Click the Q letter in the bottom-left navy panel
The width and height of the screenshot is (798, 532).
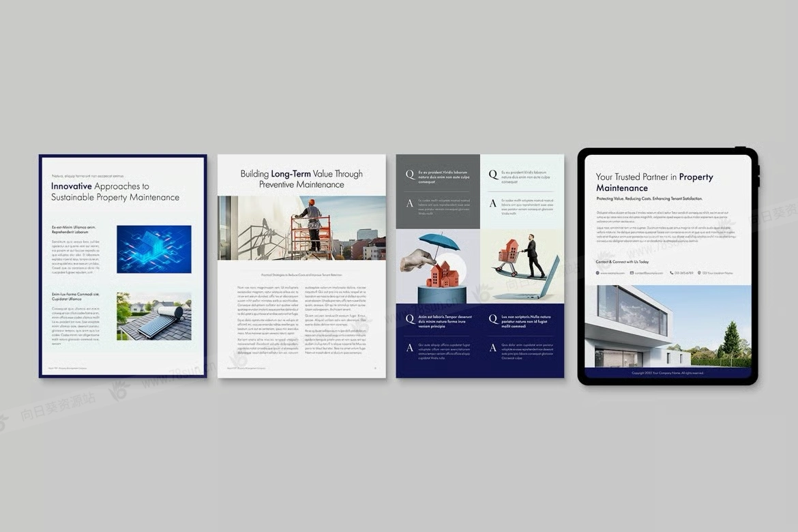409,319
